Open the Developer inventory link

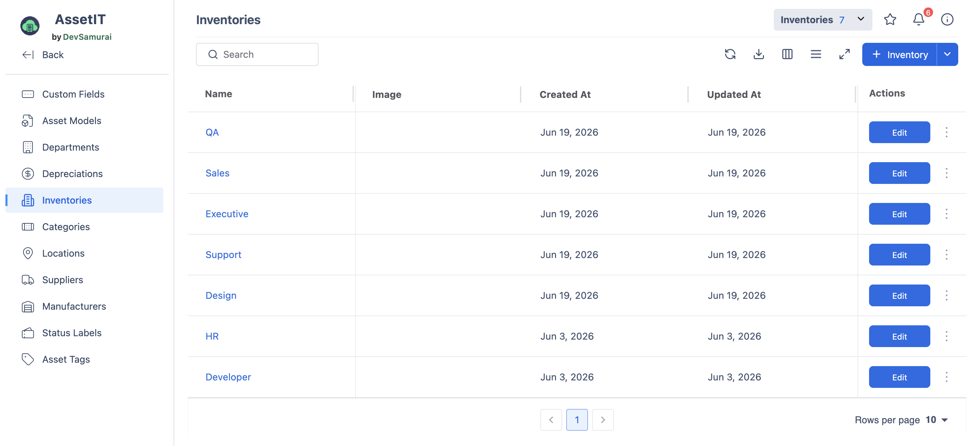[228, 377]
